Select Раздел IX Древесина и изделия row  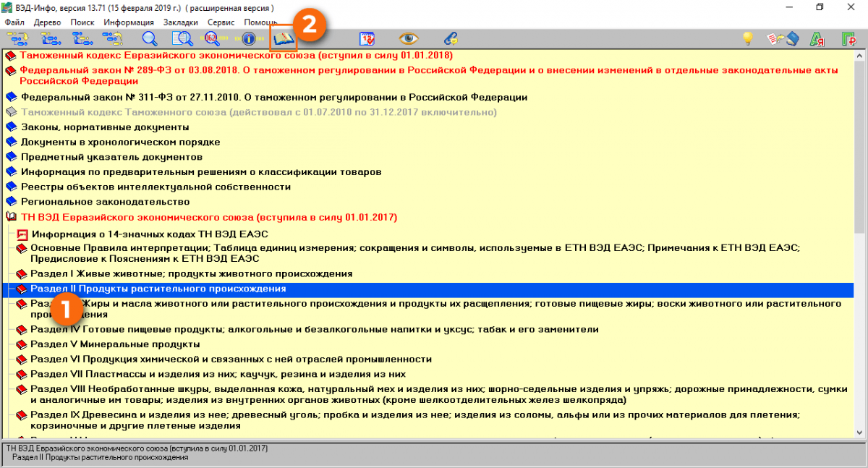pos(415,420)
